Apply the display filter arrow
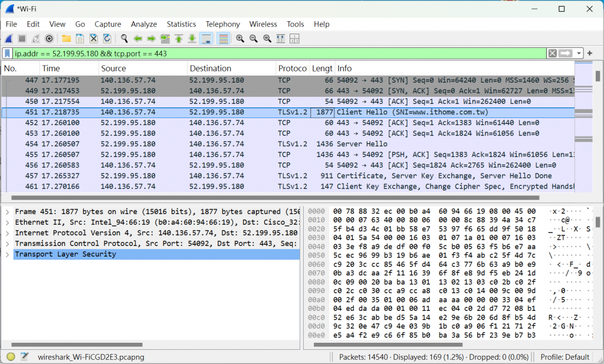Viewport: 604px width, 364px height. [566, 54]
